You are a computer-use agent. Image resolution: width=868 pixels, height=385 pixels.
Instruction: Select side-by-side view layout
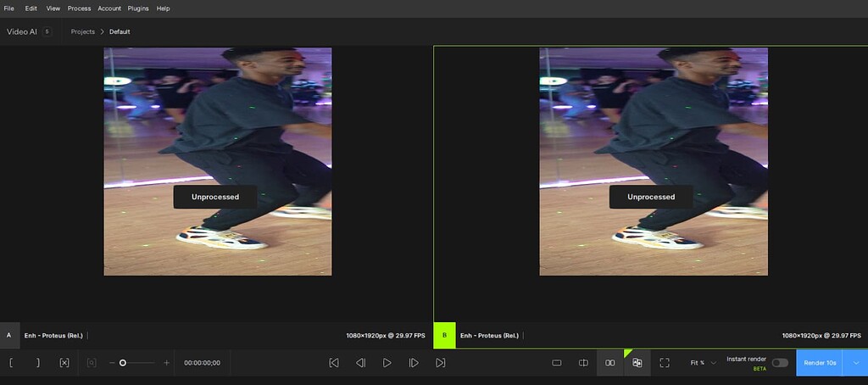coord(609,363)
